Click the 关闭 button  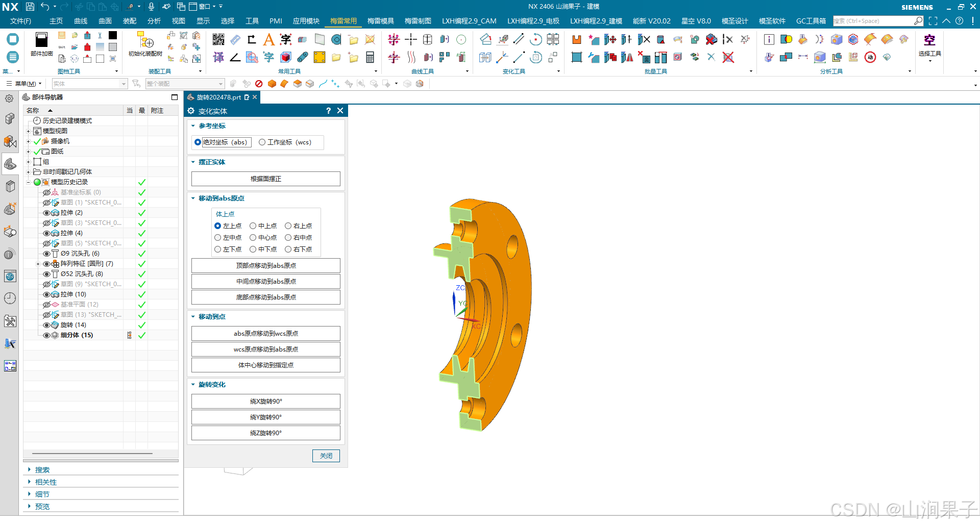coord(326,456)
